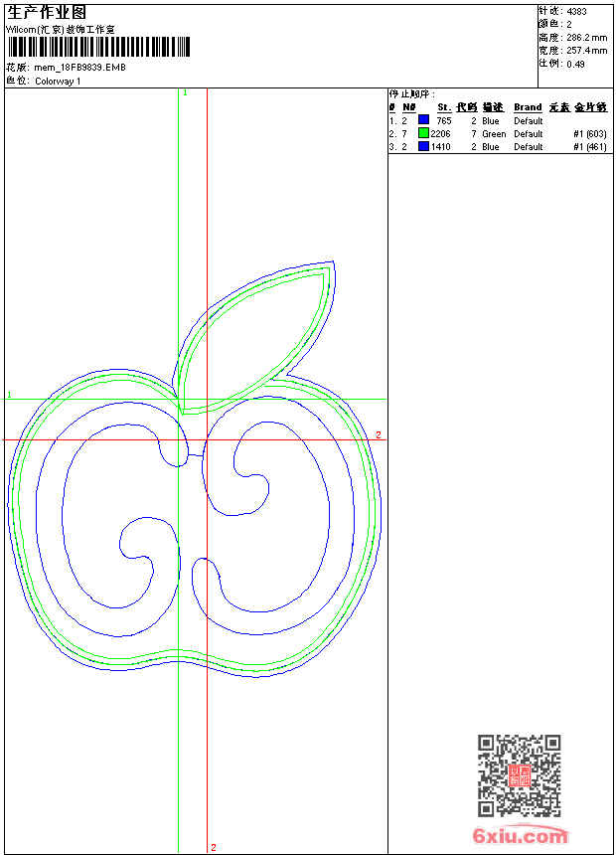Select the green swatch for stop 2206

coord(423,133)
